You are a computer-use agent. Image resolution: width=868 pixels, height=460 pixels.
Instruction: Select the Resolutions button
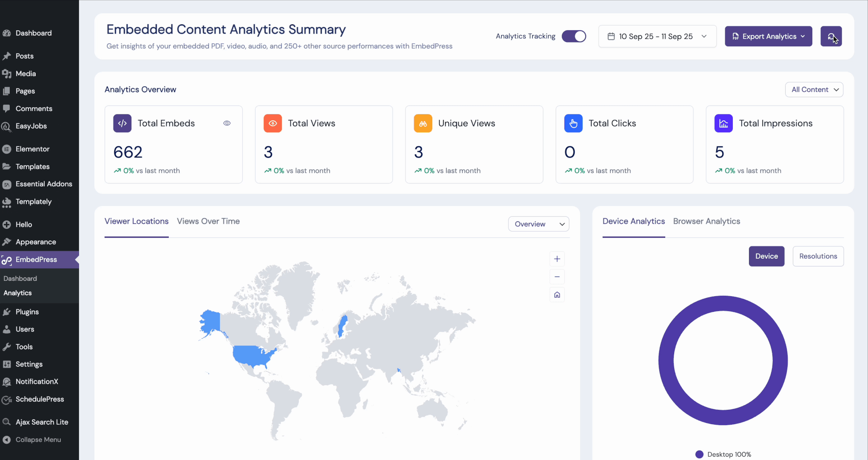(x=818, y=256)
